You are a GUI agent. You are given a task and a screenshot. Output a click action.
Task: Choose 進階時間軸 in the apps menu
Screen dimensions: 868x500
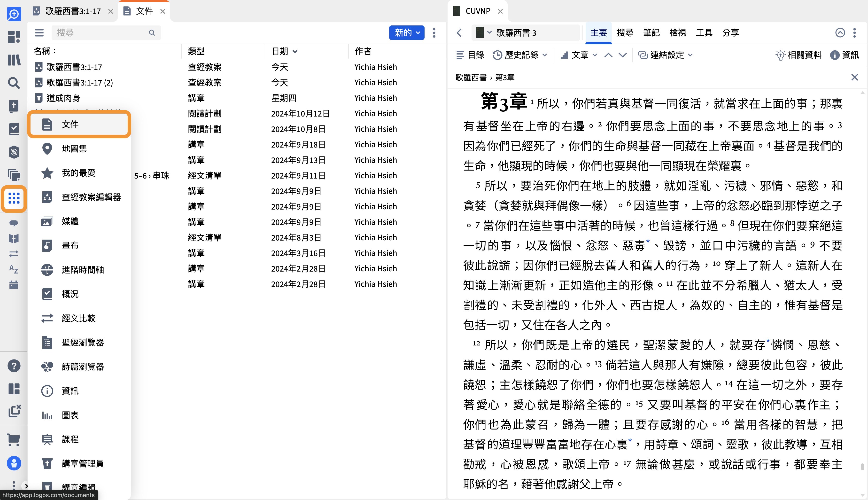tap(79, 270)
